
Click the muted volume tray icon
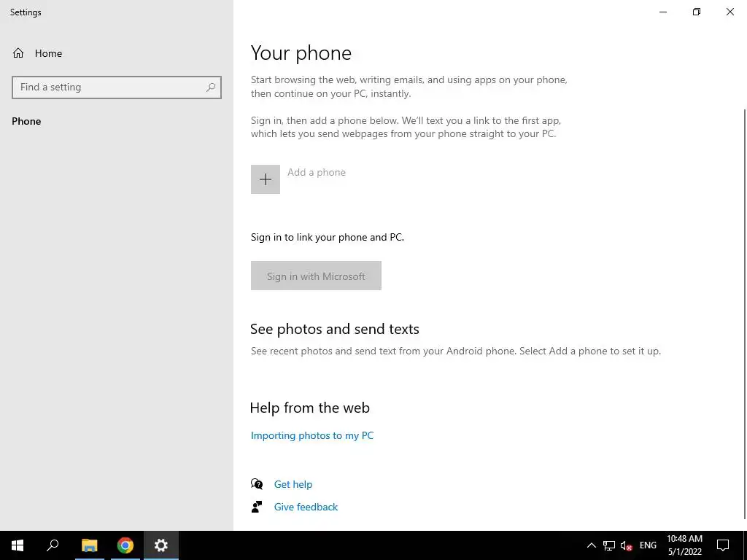[x=626, y=545]
